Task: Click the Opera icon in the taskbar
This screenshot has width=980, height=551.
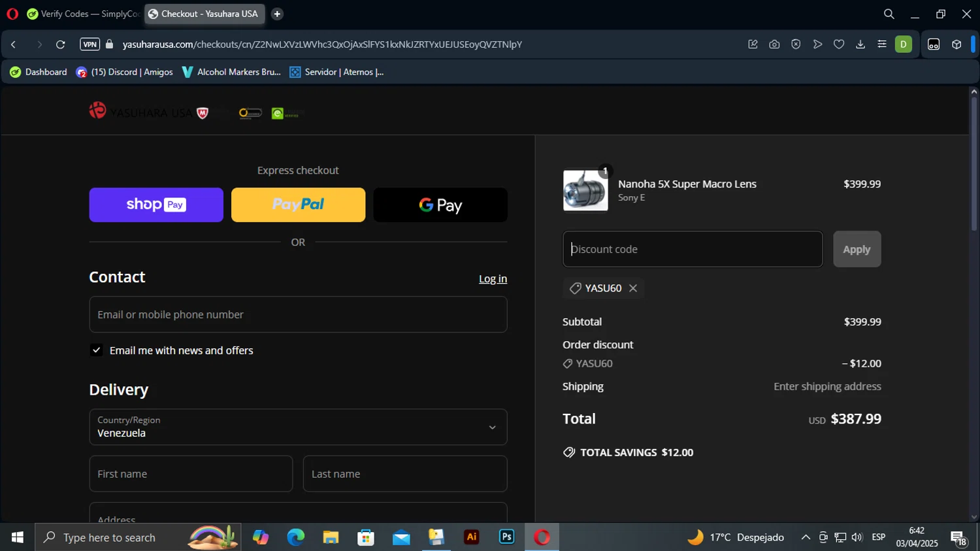Action: point(542,537)
